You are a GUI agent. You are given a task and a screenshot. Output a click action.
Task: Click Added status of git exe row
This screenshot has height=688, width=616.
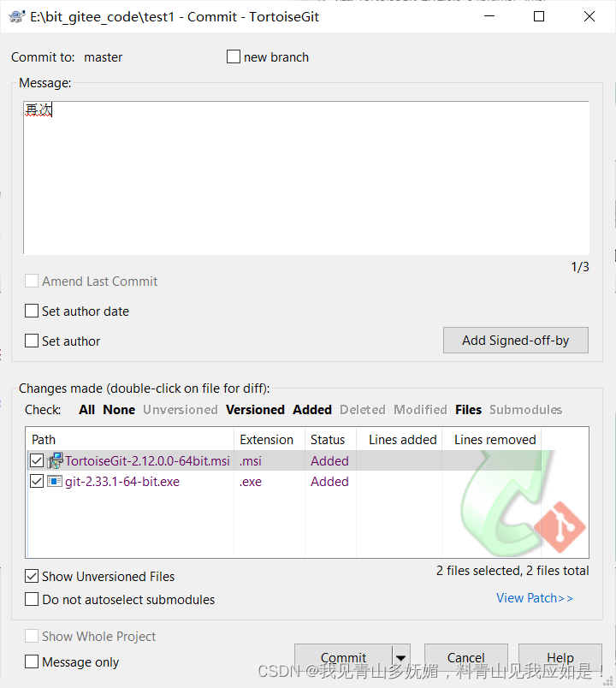tap(329, 481)
